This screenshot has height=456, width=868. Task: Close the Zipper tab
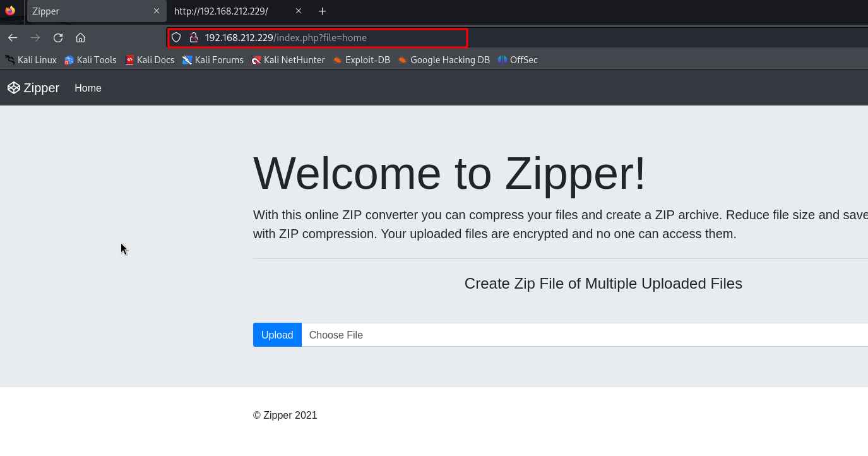pyautogui.click(x=157, y=11)
